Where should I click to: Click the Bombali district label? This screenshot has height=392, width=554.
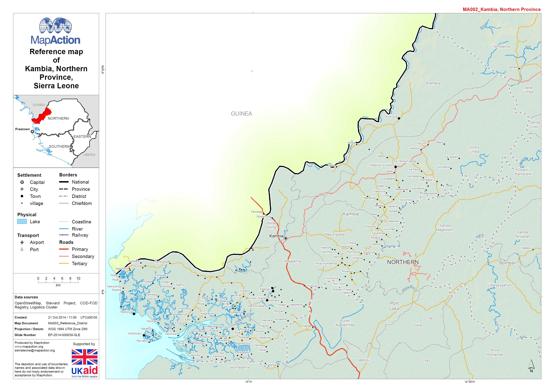(508, 263)
